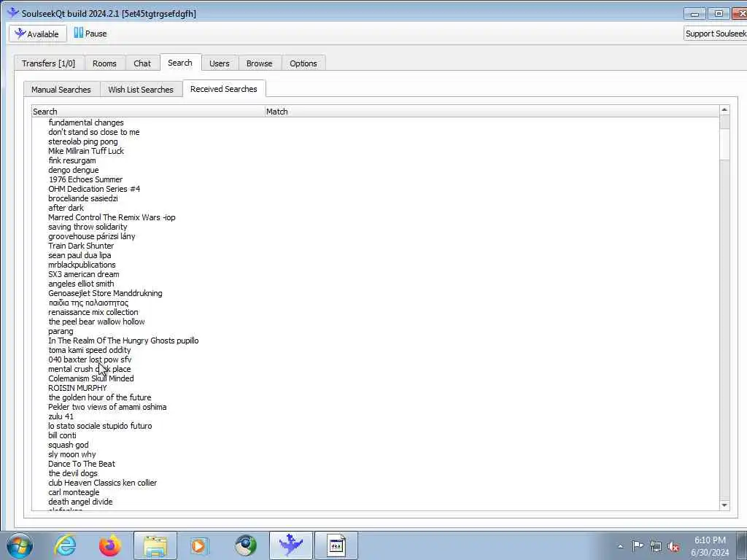Select row 'ROISIN MURPHY'
747x560 pixels.
[x=375, y=388]
